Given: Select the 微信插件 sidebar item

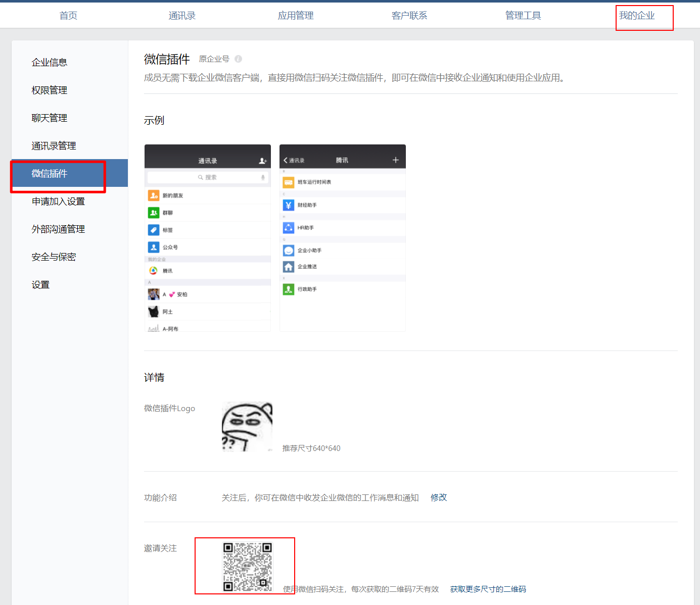Looking at the screenshot, I should point(70,173).
